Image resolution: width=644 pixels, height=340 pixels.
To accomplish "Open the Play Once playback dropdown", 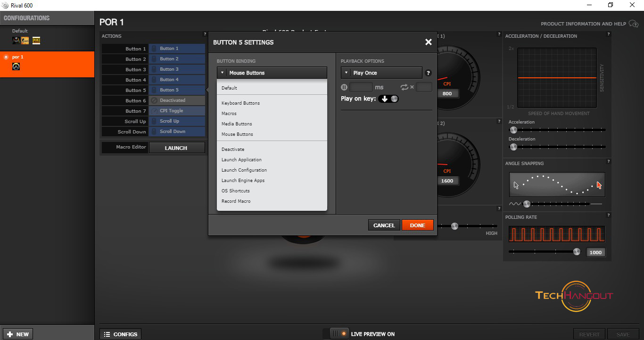I will point(381,73).
